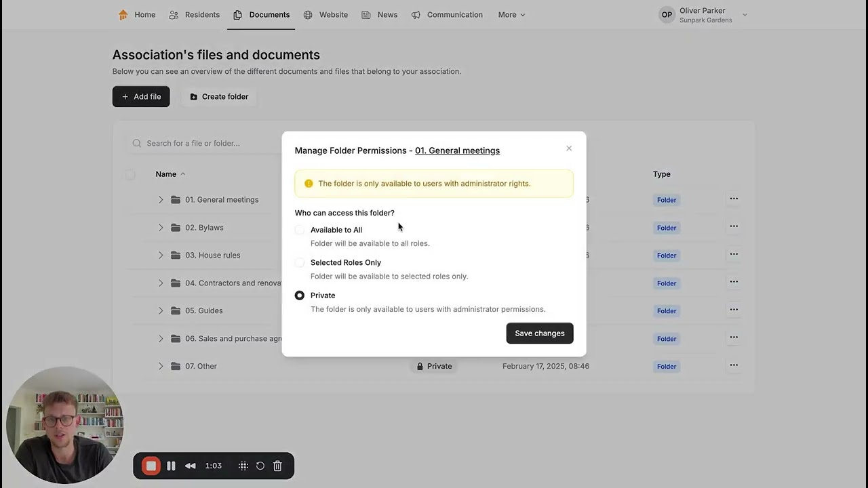Screen dimensions: 868x488
Task: Select the Available to All option
Action: pyautogui.click(x=300, y=230)
